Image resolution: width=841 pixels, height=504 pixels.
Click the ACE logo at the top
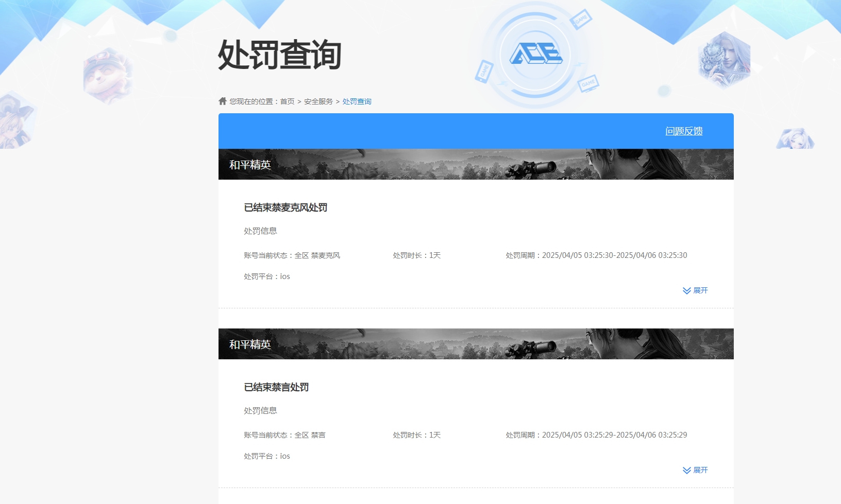coord(536,54)
